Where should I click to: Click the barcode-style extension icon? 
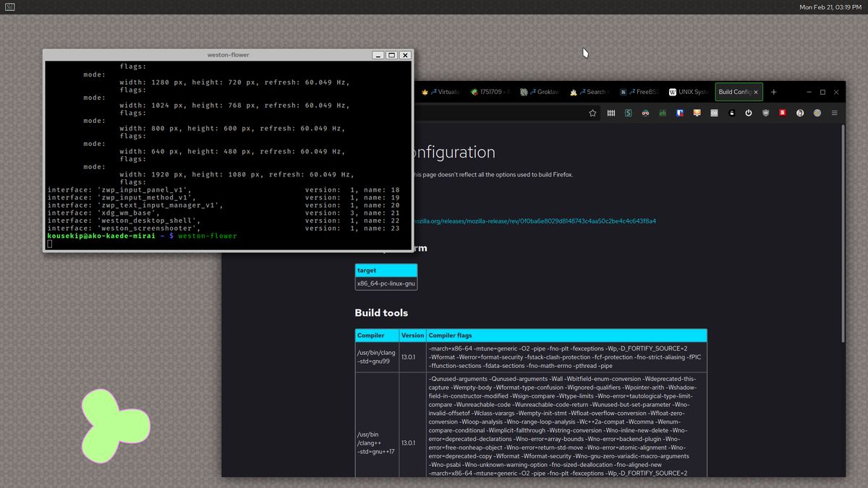click(x=610, y=113)
